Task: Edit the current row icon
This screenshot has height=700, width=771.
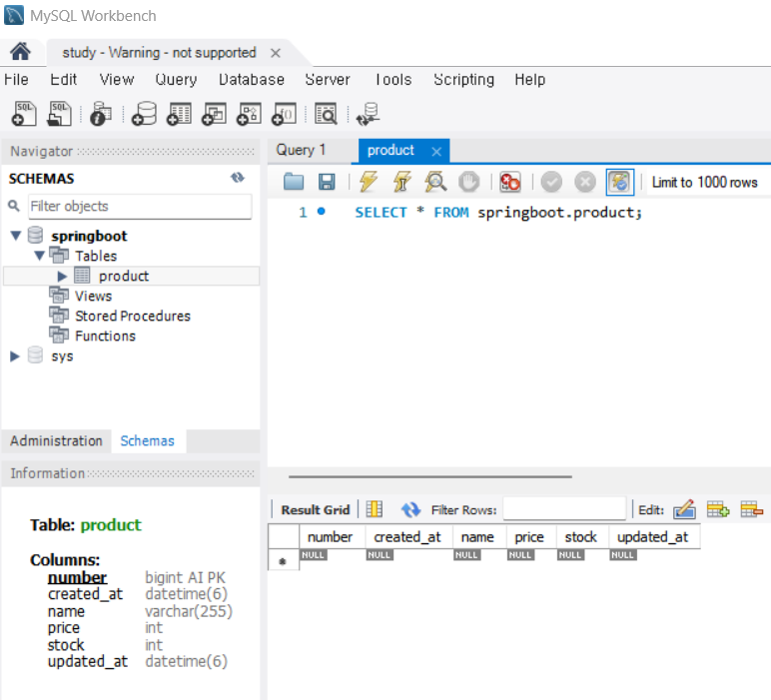Action: pyautogui.click(x=684, y=509)
